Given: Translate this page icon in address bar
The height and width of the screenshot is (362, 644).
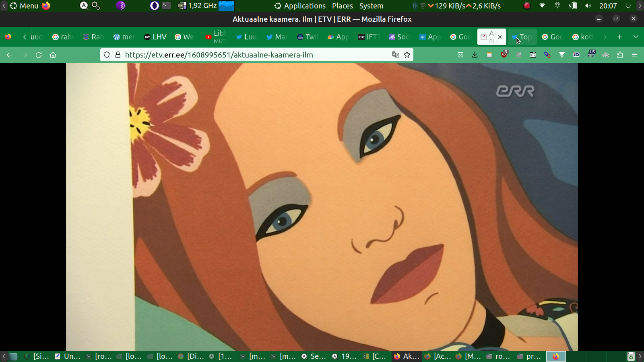Looking at the screenshot, I should pyautogui.click(x=396, y=55).
